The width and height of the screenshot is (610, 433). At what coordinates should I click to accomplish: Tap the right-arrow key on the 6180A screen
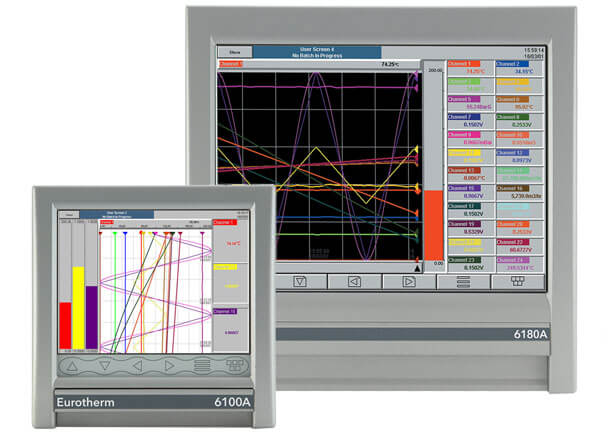pos(409,282)
